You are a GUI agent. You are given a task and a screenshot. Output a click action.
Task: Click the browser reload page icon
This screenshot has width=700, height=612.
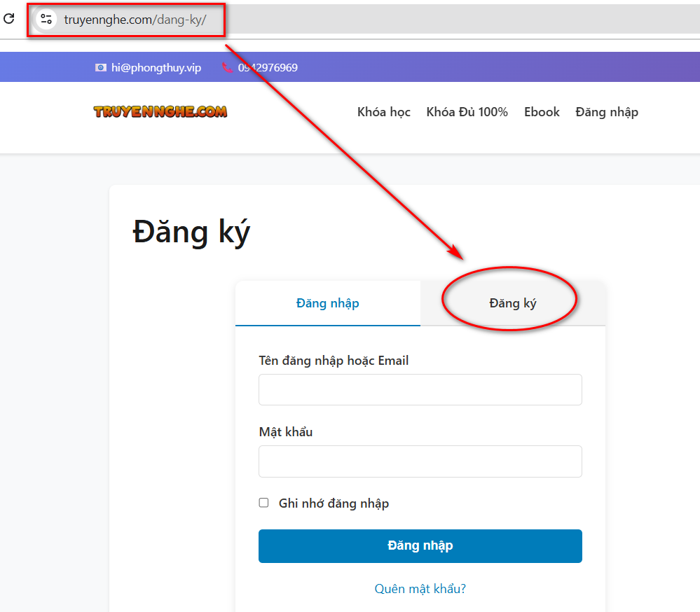9,19
